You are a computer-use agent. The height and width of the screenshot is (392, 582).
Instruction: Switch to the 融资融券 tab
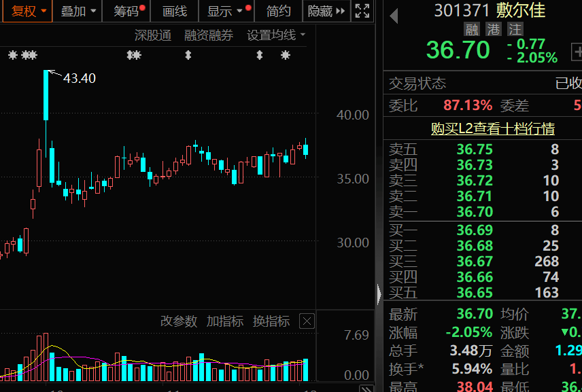[209, 35]
